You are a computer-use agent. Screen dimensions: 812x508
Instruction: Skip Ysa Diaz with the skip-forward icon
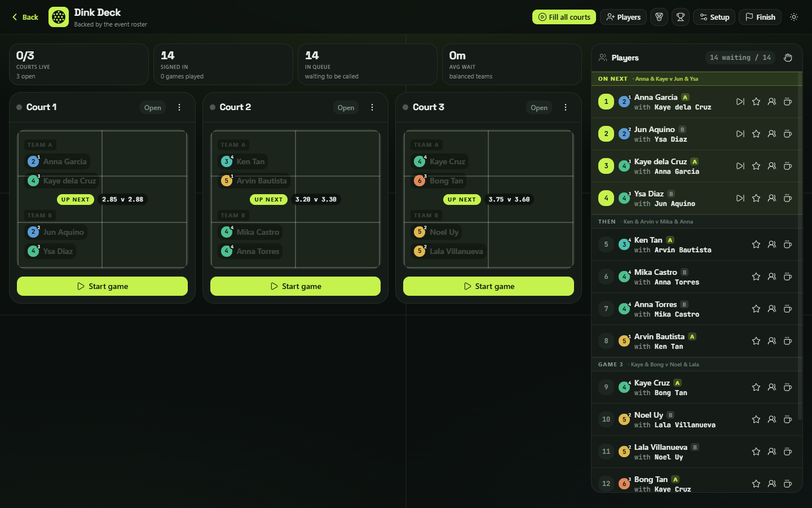point(740,198)
